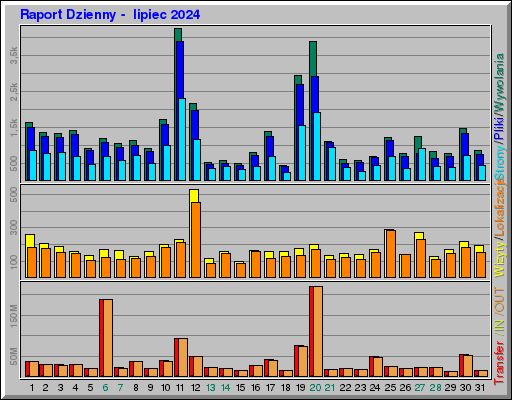Click the "Raport Dzienny - lipiec 2024" title
Viewport: 512px width, 400px height.
[x=110, y=15]
